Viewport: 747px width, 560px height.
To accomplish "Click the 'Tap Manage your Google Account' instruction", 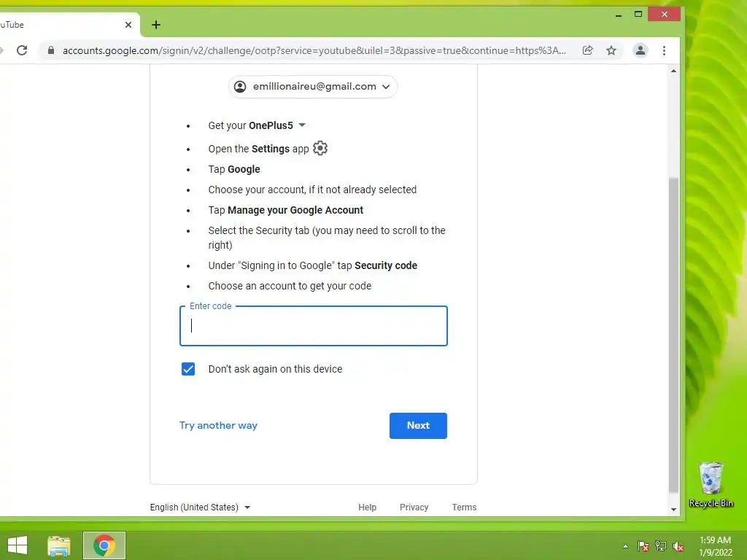I will tap(285, 210).
